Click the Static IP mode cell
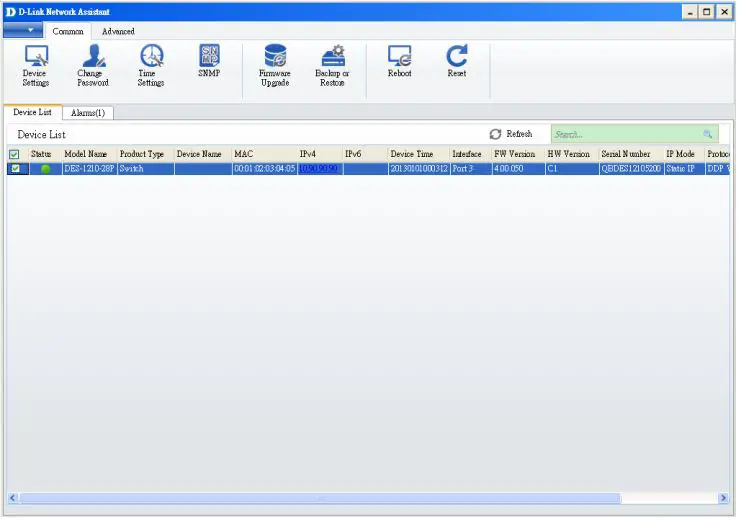The width and height of the screenshot is (739, 520). 685,169
